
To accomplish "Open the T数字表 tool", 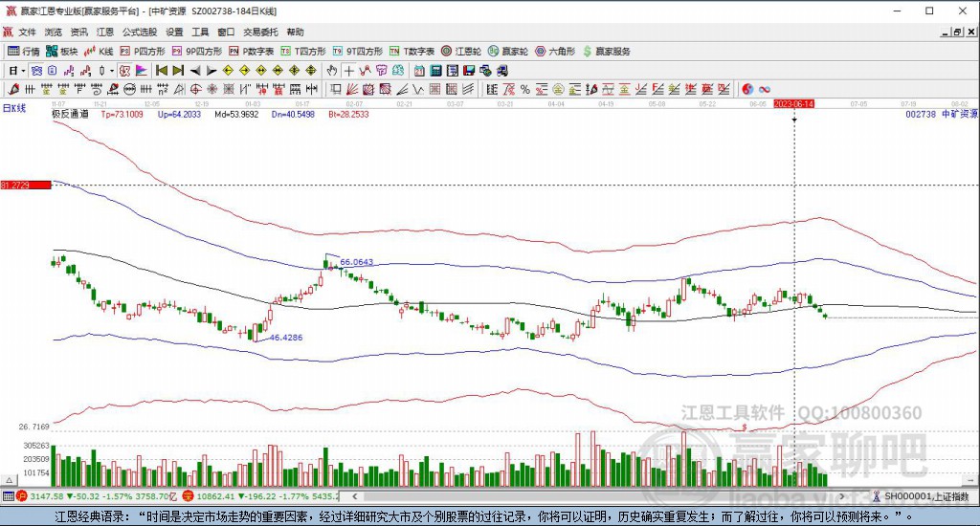I will pyautogui.click(x=412, y=52).
